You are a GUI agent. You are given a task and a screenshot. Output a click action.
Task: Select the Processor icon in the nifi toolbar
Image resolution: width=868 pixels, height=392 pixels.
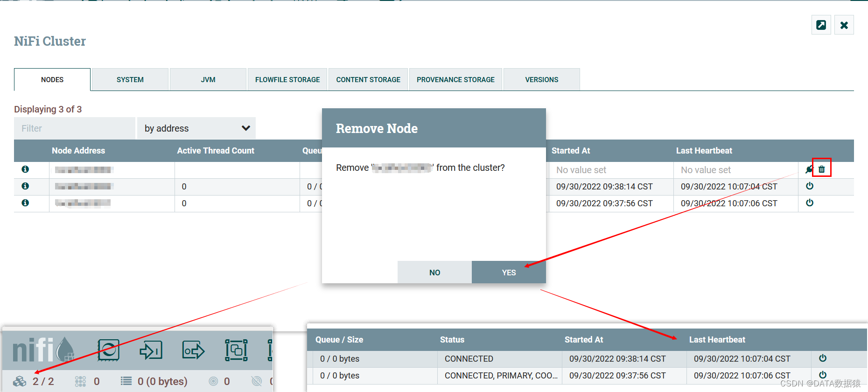(x=108, y=350)
